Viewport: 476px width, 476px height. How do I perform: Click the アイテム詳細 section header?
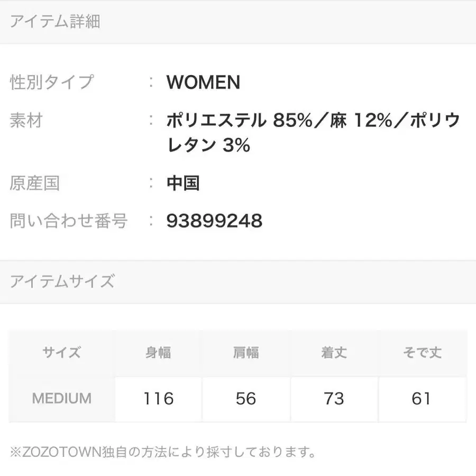[x=55, y=22]
